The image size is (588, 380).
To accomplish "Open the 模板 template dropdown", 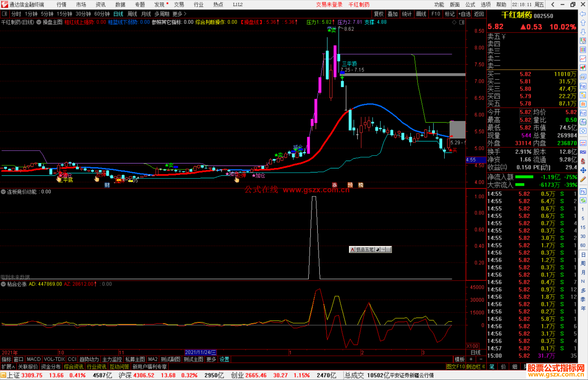I will [460, 359].
